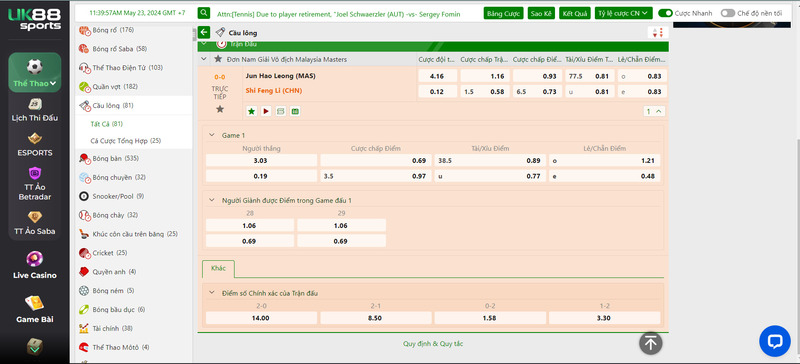
Task: Click the tennis retirement announcement ticker
Action: point(338,14)
